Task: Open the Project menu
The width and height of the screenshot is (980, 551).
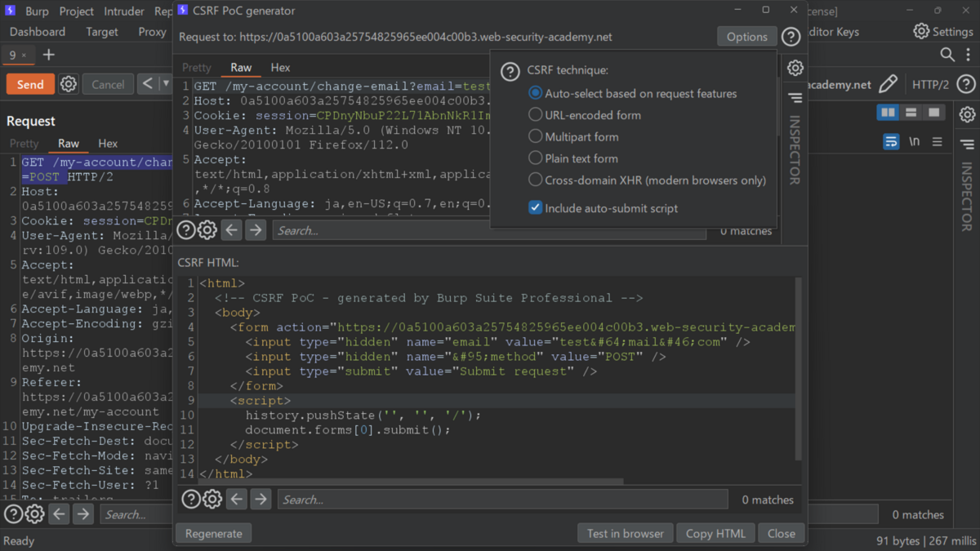Action: pos(77,11)
